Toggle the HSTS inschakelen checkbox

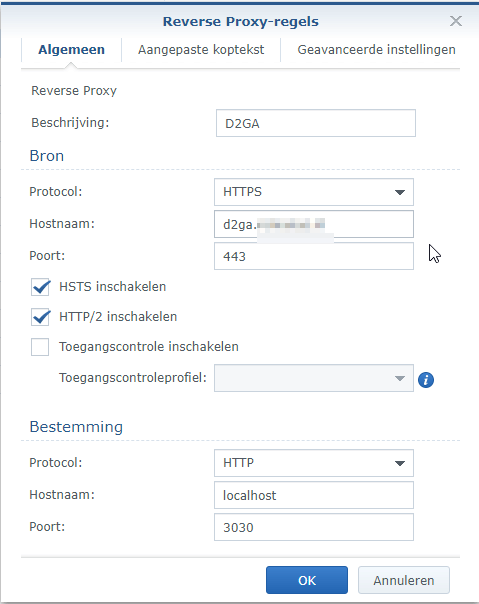coord(40,287)
